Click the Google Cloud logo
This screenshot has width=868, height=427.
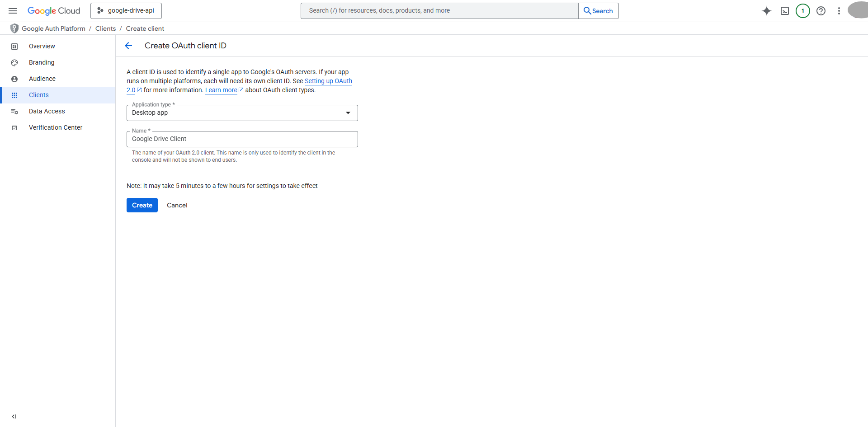click(54, 11)
